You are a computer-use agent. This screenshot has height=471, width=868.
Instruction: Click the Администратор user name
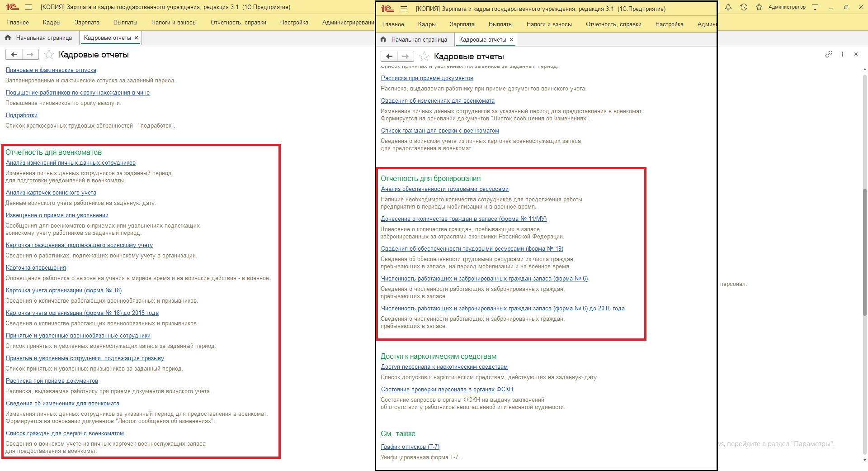[787, 7]
